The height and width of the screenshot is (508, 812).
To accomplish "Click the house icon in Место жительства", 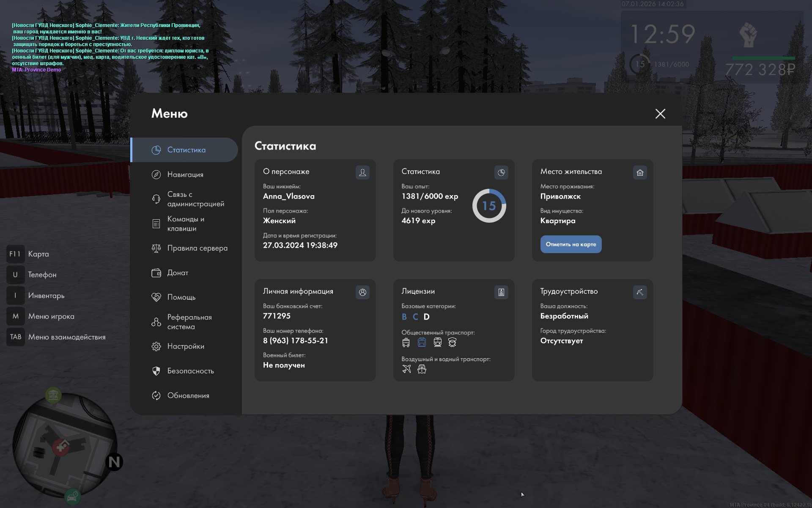I will [640, 172].
